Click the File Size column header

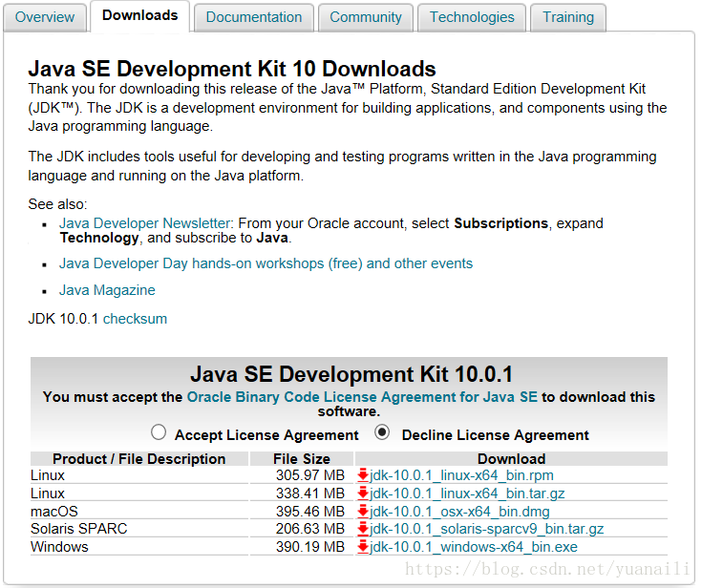pos(302,459)
